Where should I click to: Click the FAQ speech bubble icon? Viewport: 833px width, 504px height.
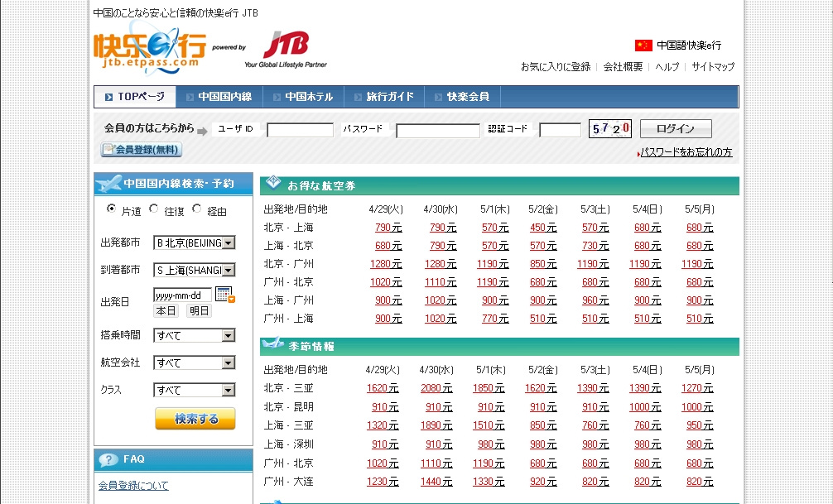click(108, 459)
